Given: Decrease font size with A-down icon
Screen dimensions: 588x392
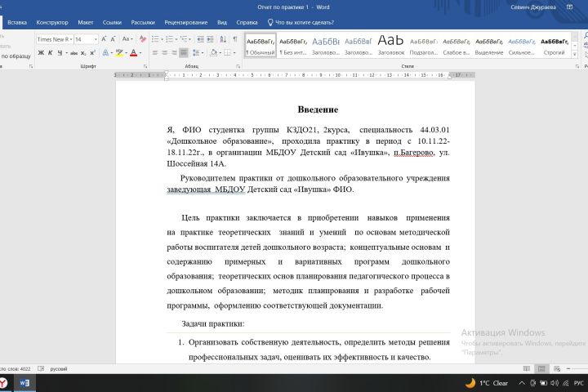Looking at the screenshot, I should (x=113, y=39).
